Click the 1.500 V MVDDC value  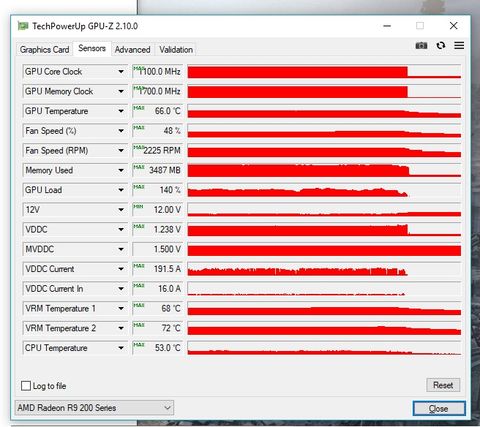pos(158,249)
